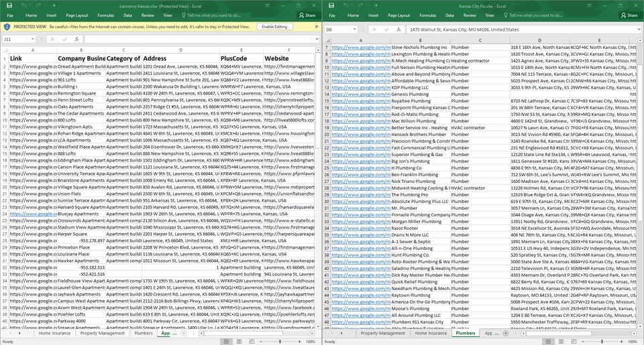Select Normal view icon in Kansas City Fix status bar

tap(548, 341)
